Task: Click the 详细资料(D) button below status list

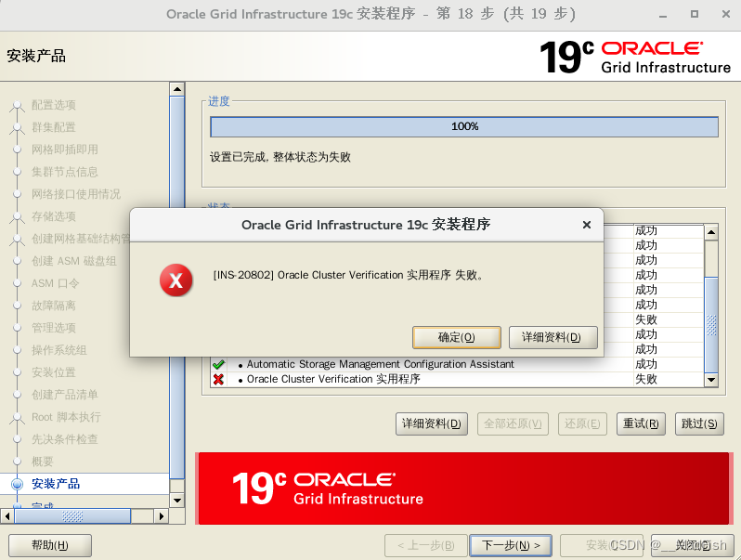Action: coord(432,423)
